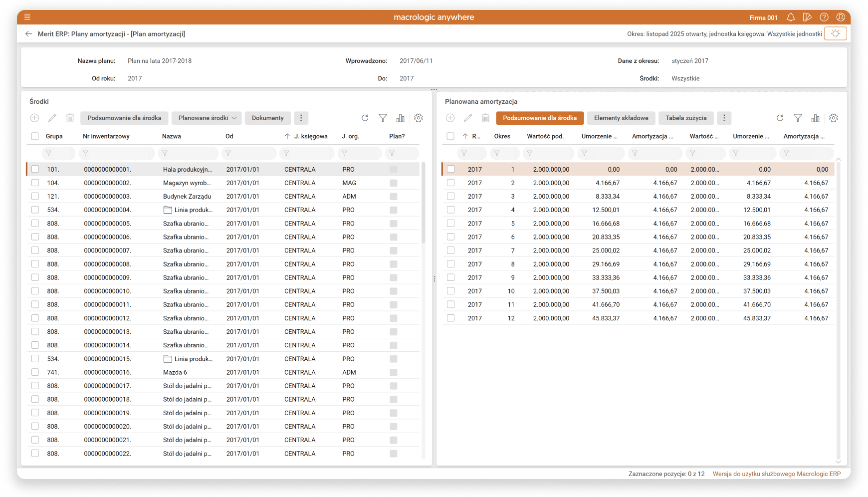Open the hamburger main menu
The image size is (868, 497).
(27, 17)
